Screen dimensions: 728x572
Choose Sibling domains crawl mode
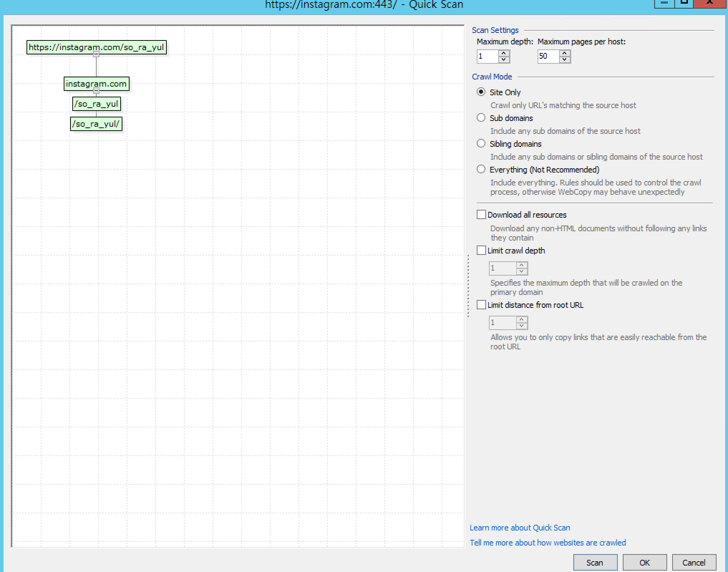coord(481,144)
